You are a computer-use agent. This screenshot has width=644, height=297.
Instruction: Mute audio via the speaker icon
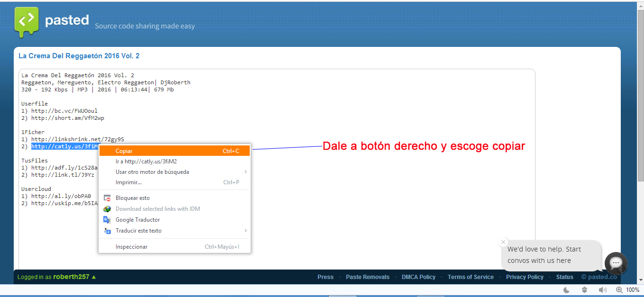pyautogui.click(x=602, y=289)
